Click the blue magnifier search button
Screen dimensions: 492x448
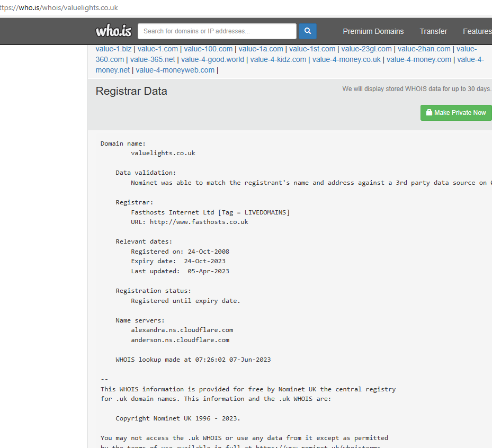click(x=308, y=31)
